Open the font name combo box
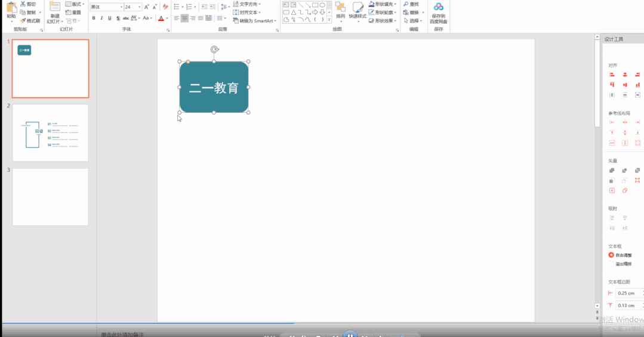The width and height of the screenshot is (644, 337). pos(107,7)
